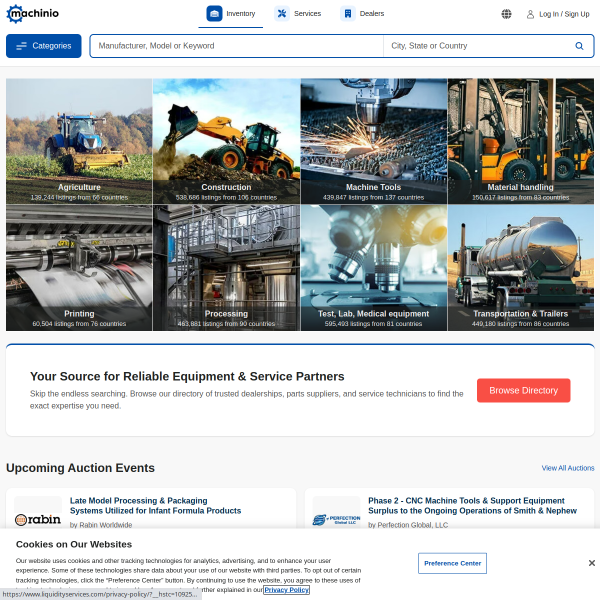Click the Machinio logo

pos(33,14)
